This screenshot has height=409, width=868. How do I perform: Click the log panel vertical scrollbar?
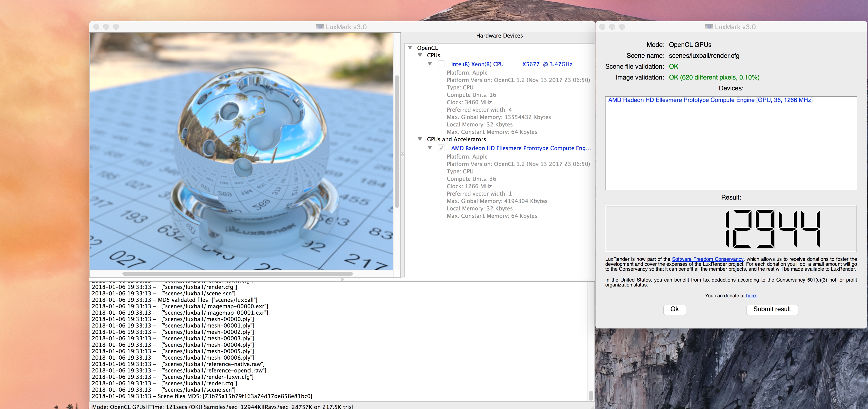click(591, 395)
